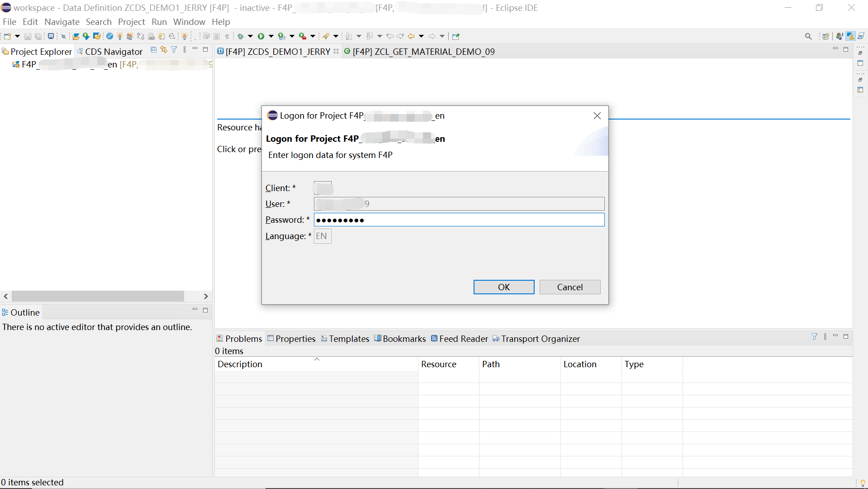This screenshot has height=489, width=868.
Task: Toggle the filter in the Problems view
Action: pyautogui.click(x=815, y=337)
